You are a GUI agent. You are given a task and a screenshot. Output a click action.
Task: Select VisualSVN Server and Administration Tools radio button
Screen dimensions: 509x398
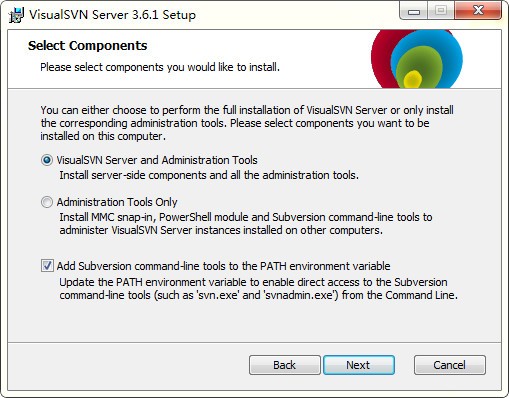pos(47,160)
